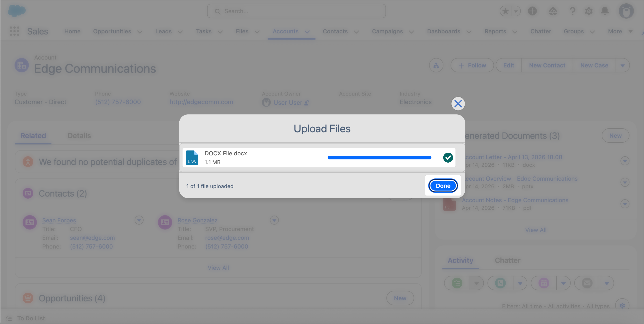Open the Help question mark icon
644x324 pixels.
pyautogui.click(x=573, y=11)
